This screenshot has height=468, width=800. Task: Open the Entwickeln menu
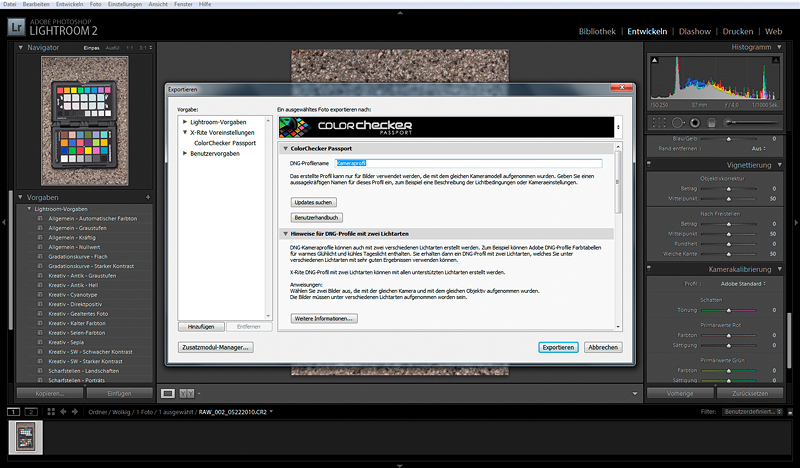pos(69,4)
